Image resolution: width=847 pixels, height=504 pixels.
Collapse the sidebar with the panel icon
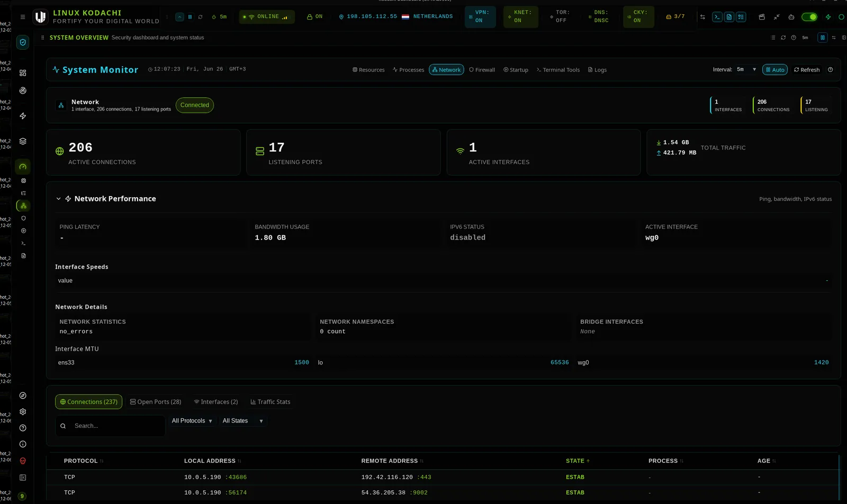[x=23, y=478]
